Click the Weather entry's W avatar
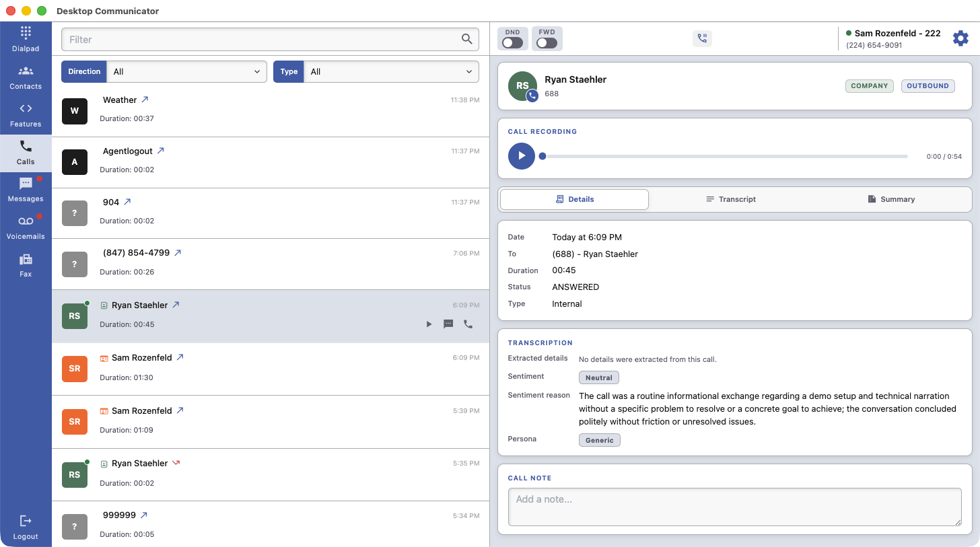 click(x=75, y=111)
